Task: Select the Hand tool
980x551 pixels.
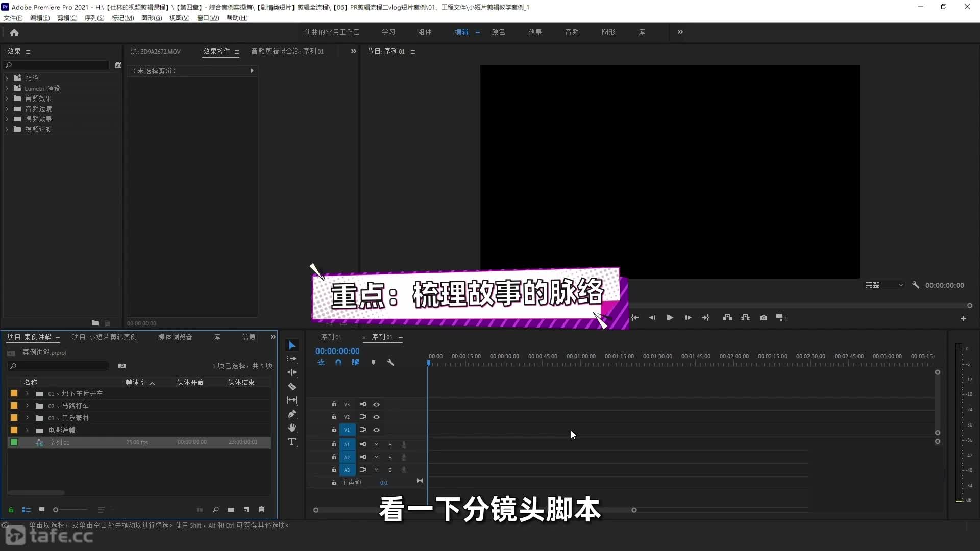Action: pos(292,428)
